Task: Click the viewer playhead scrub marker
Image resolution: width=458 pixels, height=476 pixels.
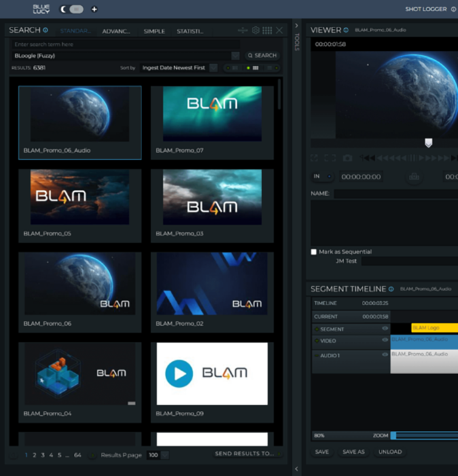Action: point(429,143)
